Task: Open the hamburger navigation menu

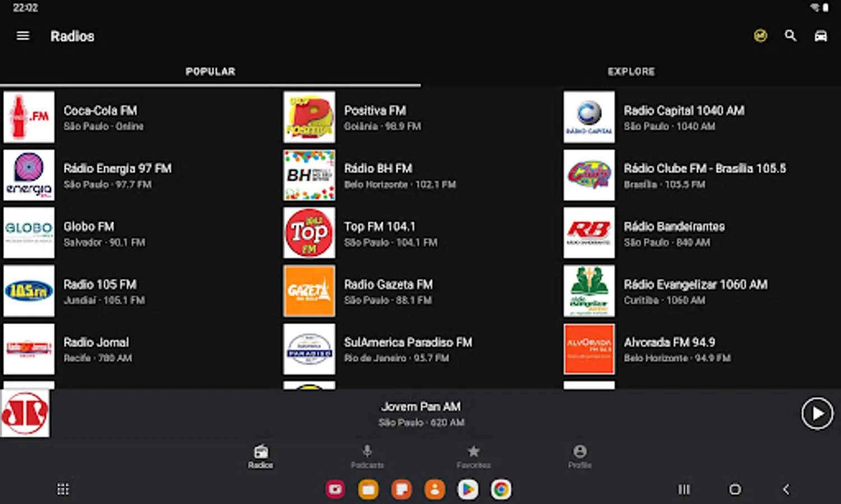Action: pos(23,36)
